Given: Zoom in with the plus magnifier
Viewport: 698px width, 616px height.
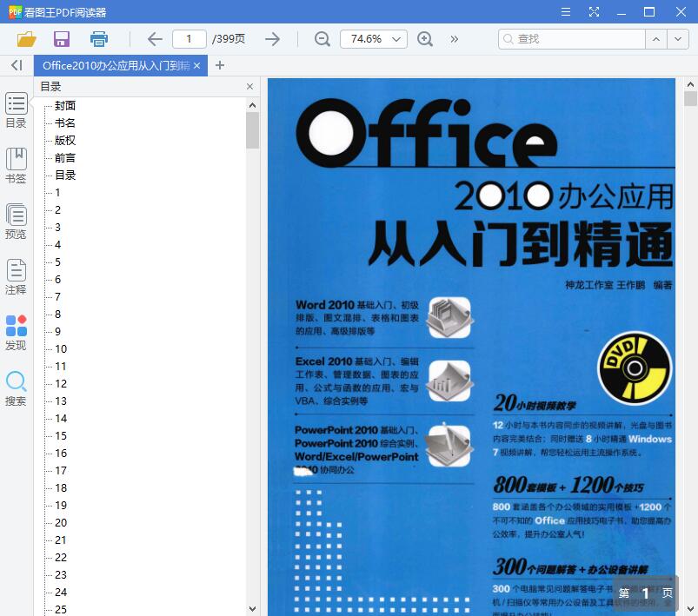Looking at the screenshot, I should click(425, 39).
